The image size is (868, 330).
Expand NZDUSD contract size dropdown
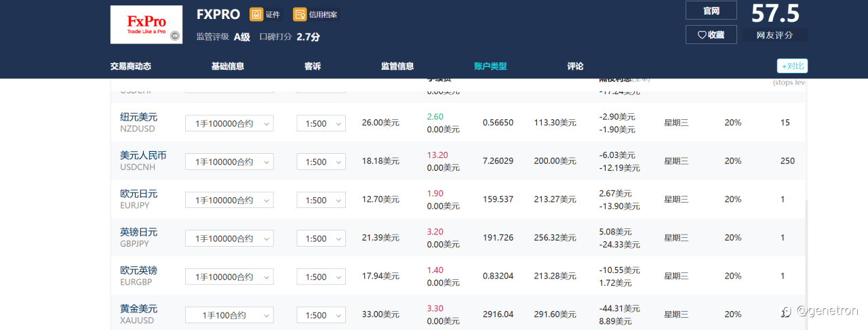point(229,123)
